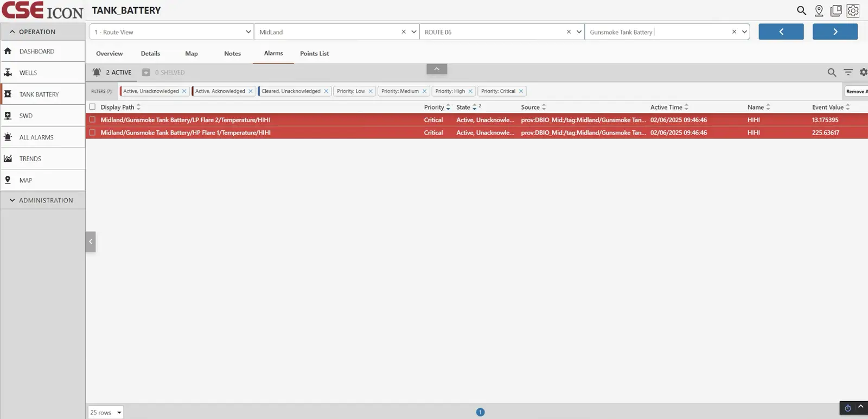Open shelved alarms icon
This screenshot has width=868, height=419.
click(146, 72)
